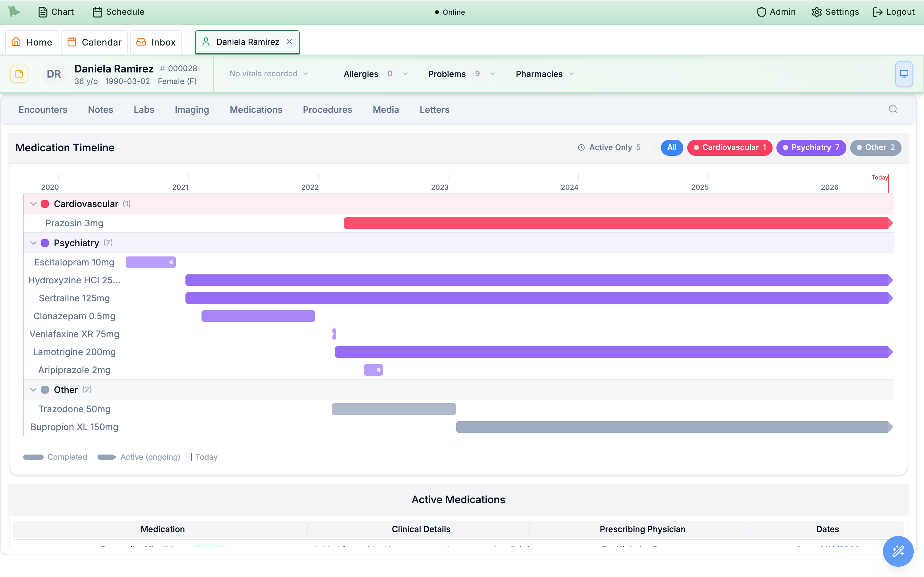Click the Logout arrow icon
The width and height of the screenshot is (924, 577).
pyautogui.click(x=877, y=12)
